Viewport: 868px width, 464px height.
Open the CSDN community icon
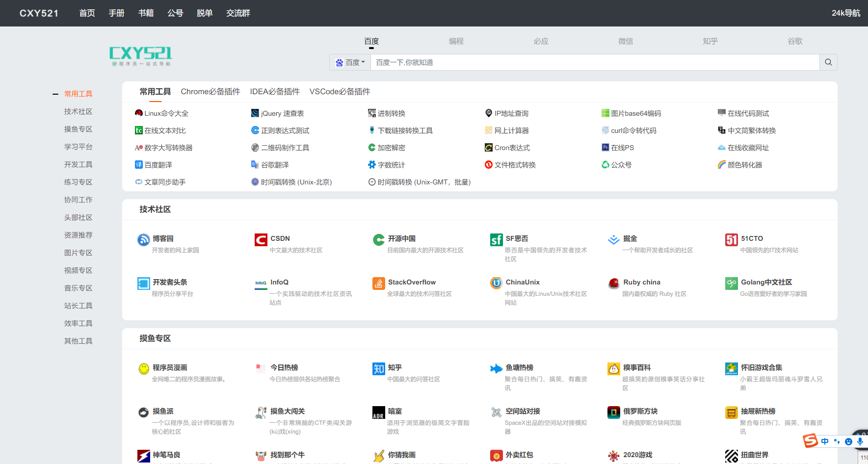pyautogui.click(x=261, y=240)
